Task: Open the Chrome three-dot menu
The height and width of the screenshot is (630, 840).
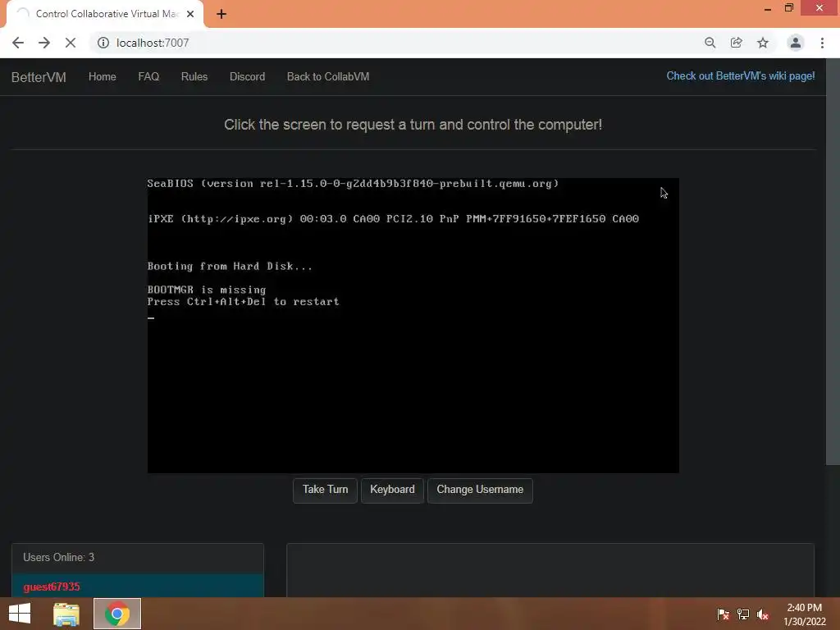Action: pyautogui.click(x=822, y=43)
